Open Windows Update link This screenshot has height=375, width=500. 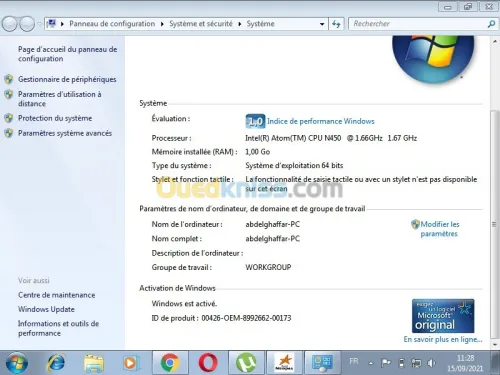click(x=46, y=309)
